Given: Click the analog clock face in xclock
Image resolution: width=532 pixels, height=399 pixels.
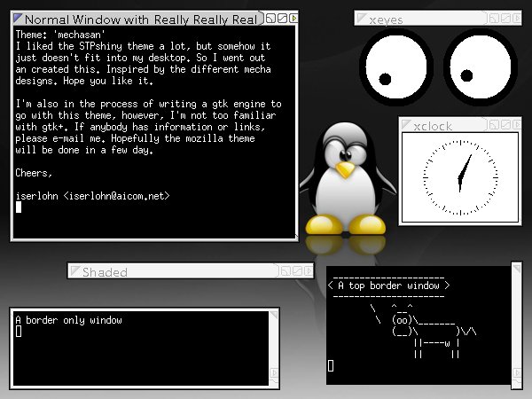Looking at the screenshot, I should pyautogui.click(x=460, y=177).
